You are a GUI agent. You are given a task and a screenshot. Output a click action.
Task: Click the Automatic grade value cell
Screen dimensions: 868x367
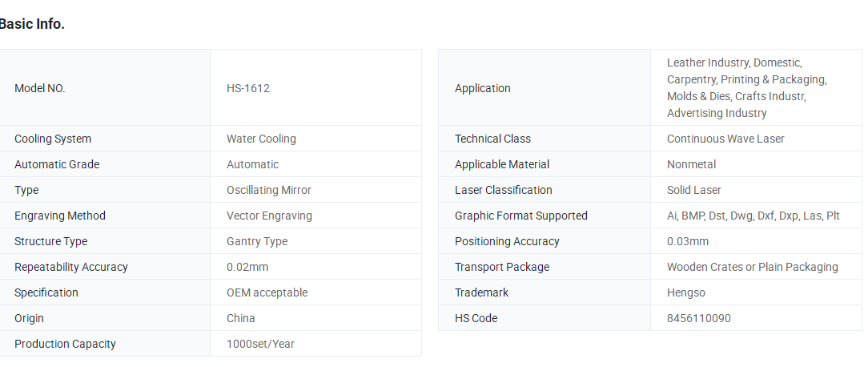click(x=315, y=164)
